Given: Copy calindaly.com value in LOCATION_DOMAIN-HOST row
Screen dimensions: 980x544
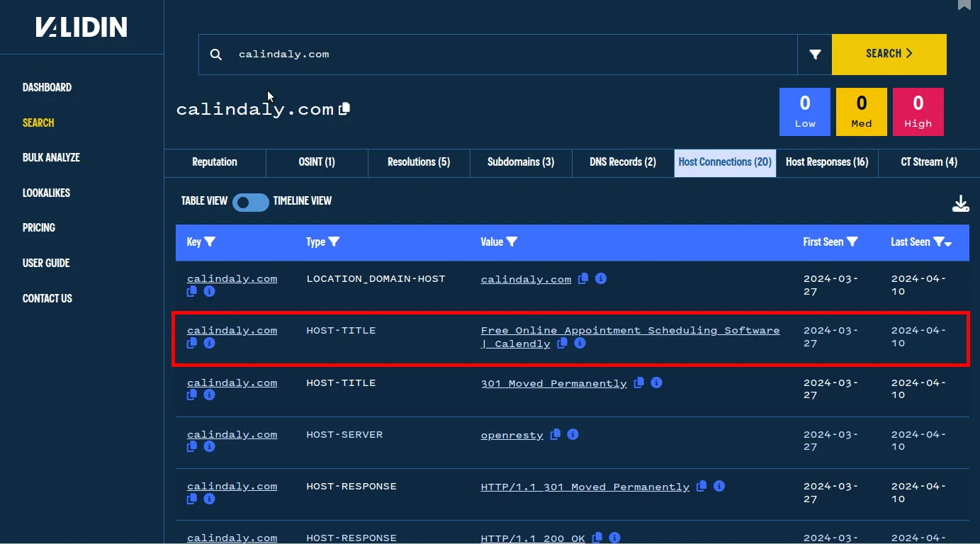Looking at the screenshot, I should [583, 278].
